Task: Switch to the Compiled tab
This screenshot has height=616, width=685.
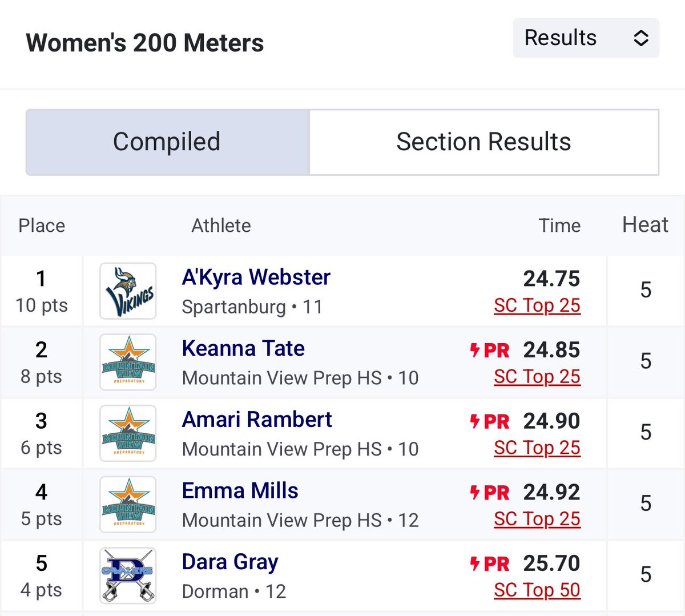Action: click(167, 142)
